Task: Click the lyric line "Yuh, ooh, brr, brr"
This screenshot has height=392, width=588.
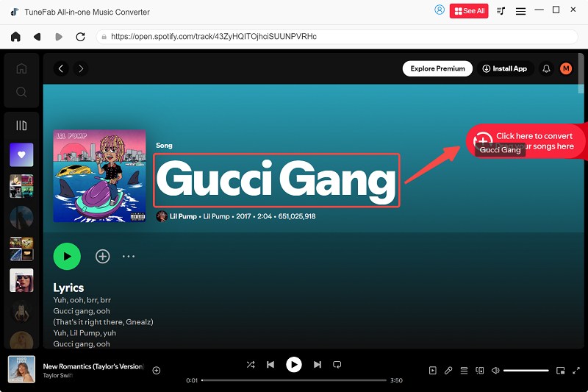Action: (82, 300)
